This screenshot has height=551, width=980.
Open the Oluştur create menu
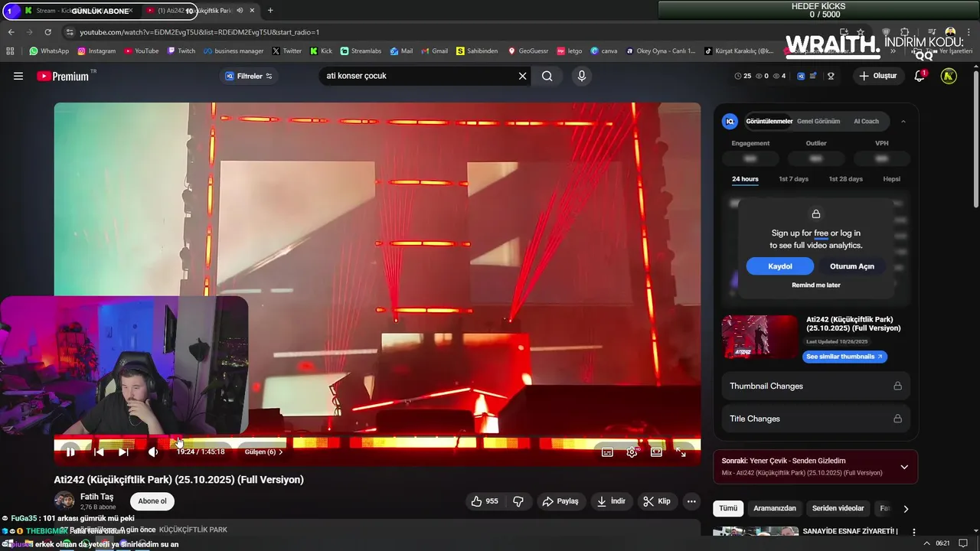tap(877, 76)
